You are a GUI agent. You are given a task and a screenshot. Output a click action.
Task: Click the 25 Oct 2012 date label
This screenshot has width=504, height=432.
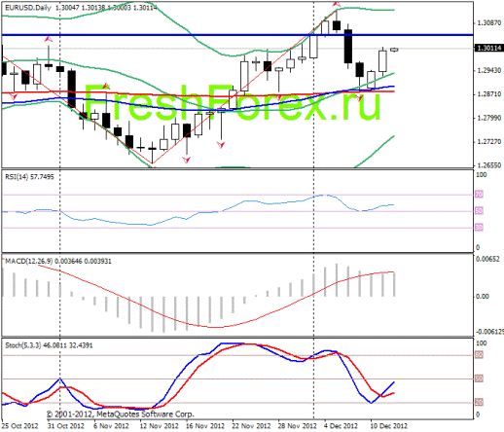point(19,426)
